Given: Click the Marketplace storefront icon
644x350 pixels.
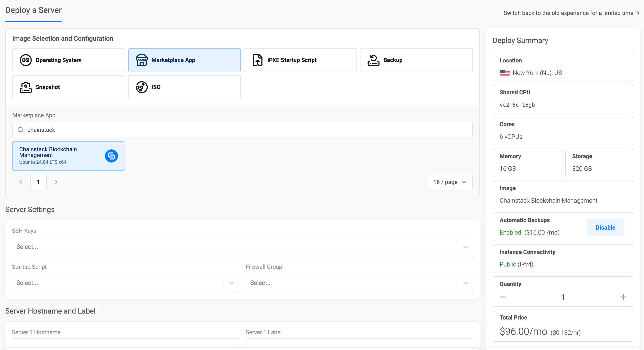Looking at the screenshot, I should click(142, 60).
